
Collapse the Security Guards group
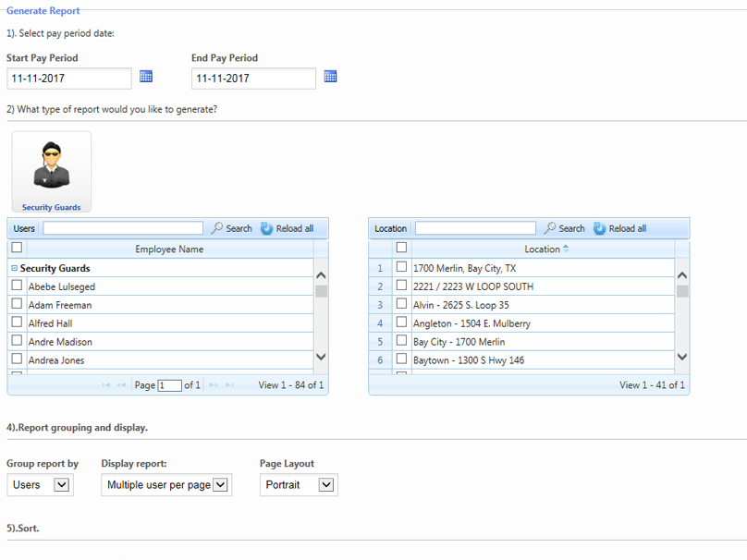(x=15, y=268)
